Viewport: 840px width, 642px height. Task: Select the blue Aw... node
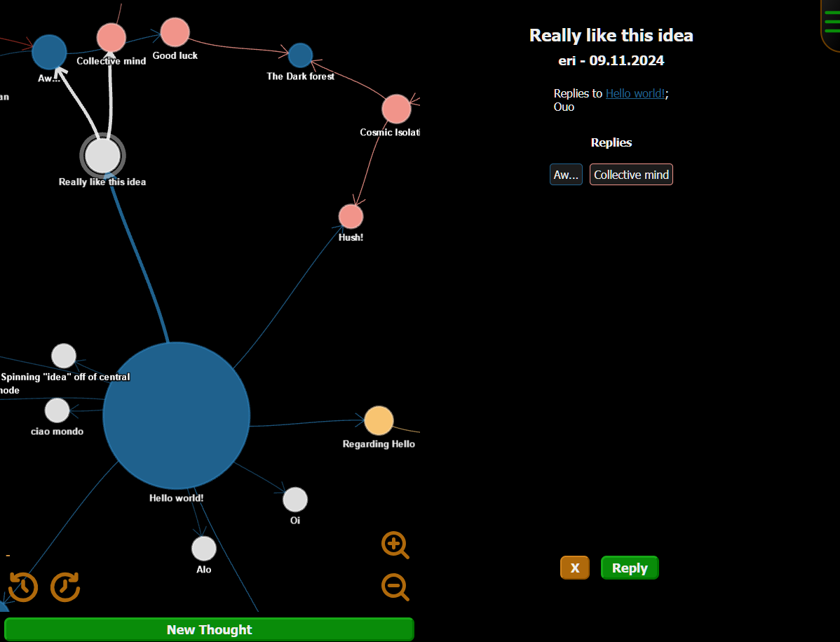(x=49, y=52)
